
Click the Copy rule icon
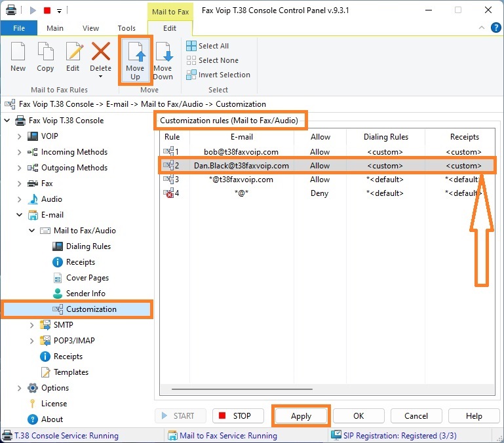pyautogui.click(x=45, y=51)
